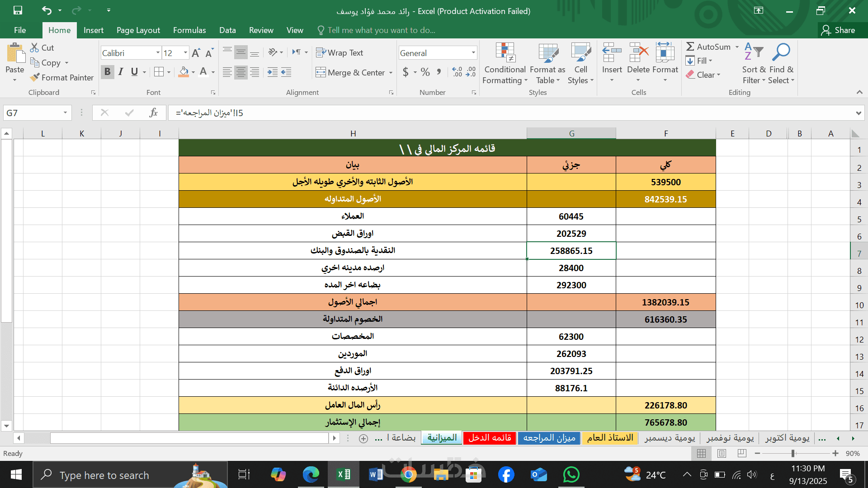
Task: Click the Save icon in the quick access toolbar
Action: tap(18, 10)
